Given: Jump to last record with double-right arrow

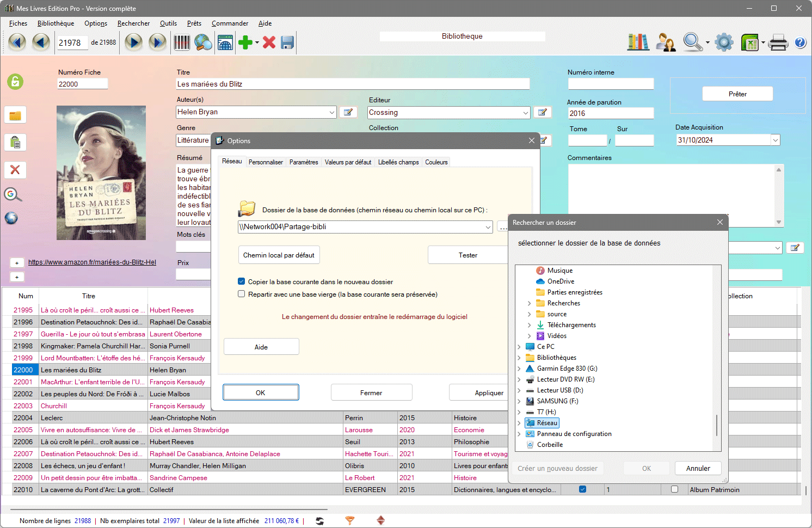Looking at the screenshot, I should tap(157, 42).
